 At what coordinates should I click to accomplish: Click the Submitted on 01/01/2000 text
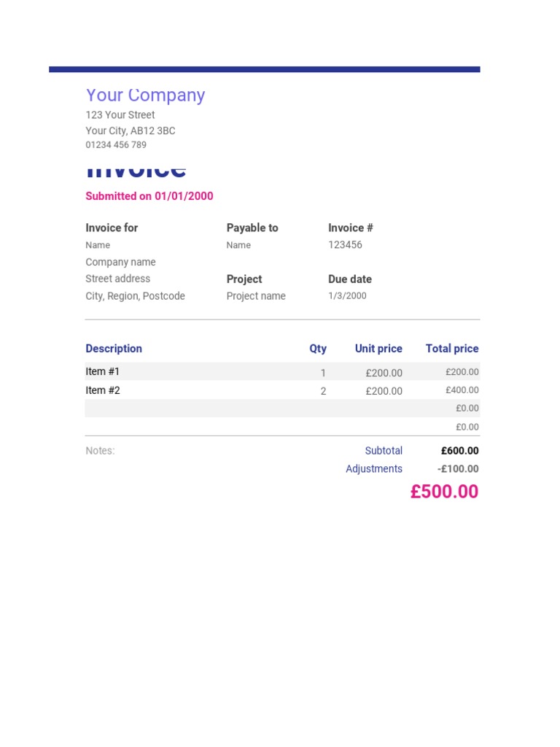point(149,196)
